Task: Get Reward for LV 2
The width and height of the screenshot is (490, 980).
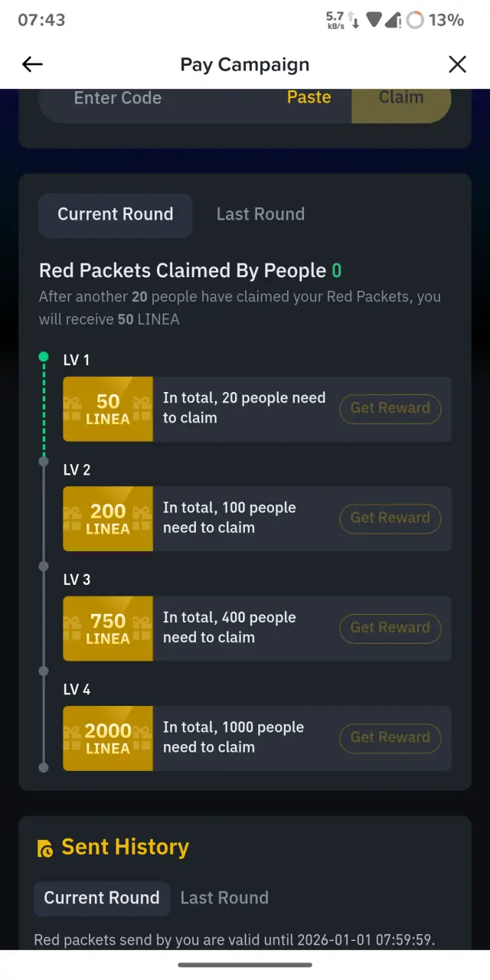Action: (390, 518)
